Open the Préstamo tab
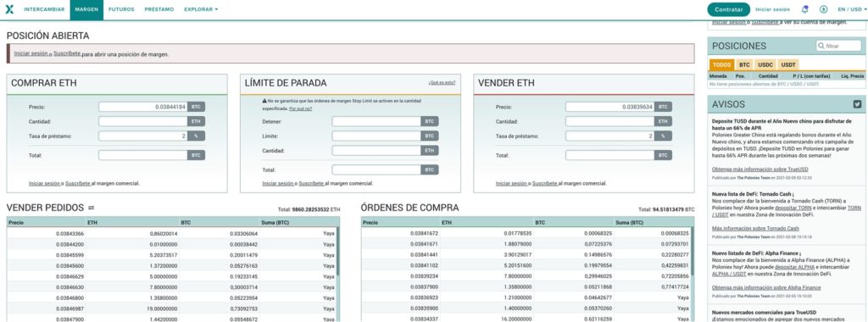The width and height of the screenshot is (868, 322). tap(159, 9)
